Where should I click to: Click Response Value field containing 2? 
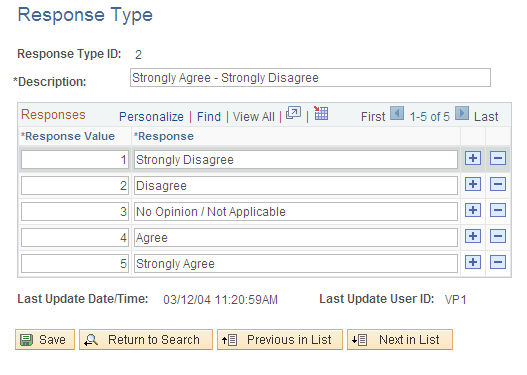point(75,185)
